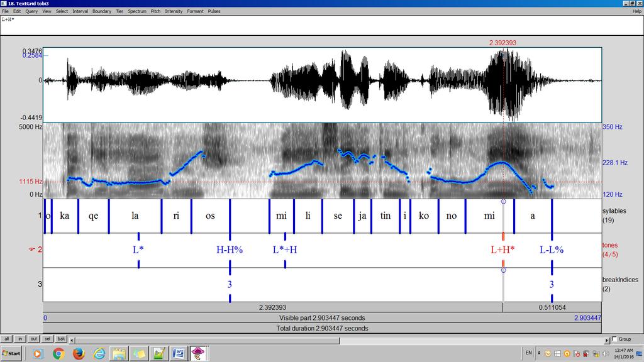Select the 'tin' syllable interval
The width and height of the screenshot is (644, 362).
coord(386,216)
